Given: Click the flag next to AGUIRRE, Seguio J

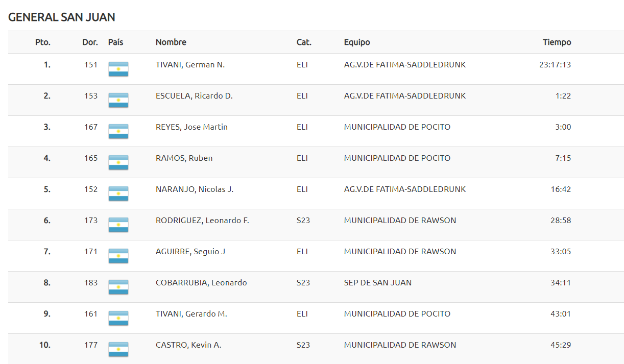Looking at the screenshot, I should (x=118, y=256).
